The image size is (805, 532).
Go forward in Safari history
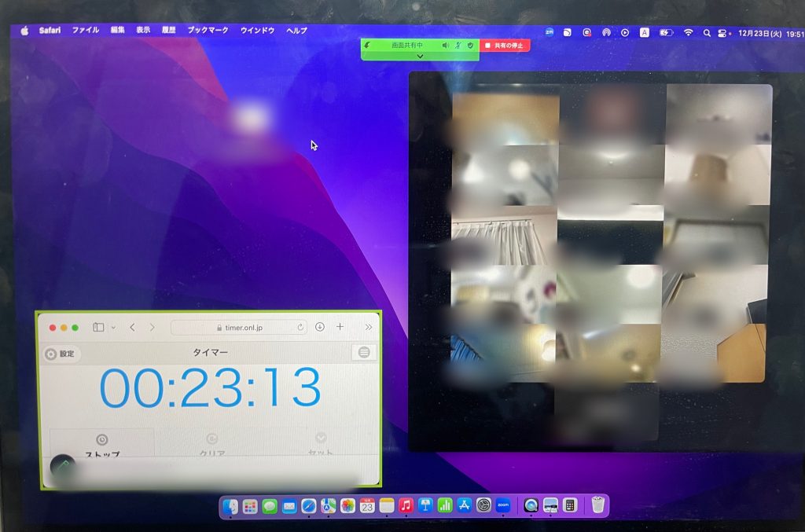pyautogui.click(x=152, y=328)
